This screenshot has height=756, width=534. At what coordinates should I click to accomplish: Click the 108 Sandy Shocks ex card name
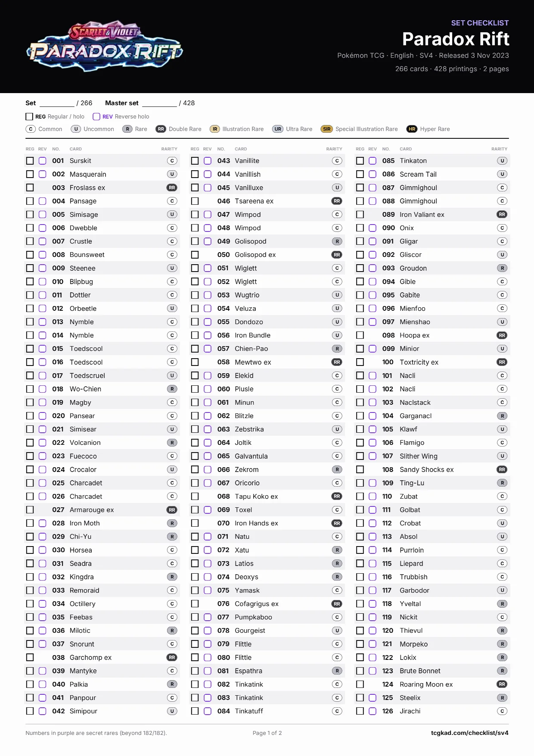tap(427, 469)
